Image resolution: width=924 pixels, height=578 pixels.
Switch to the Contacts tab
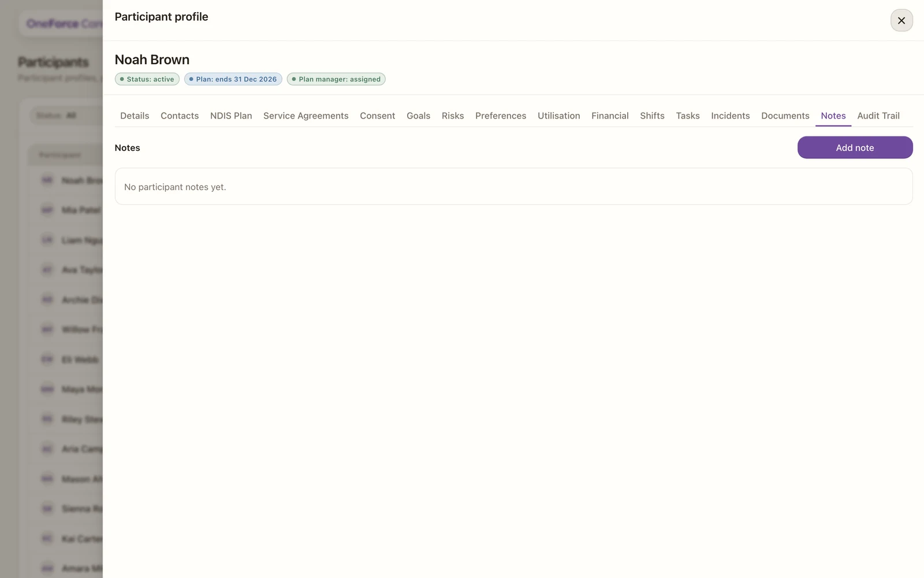coord(180,116)
